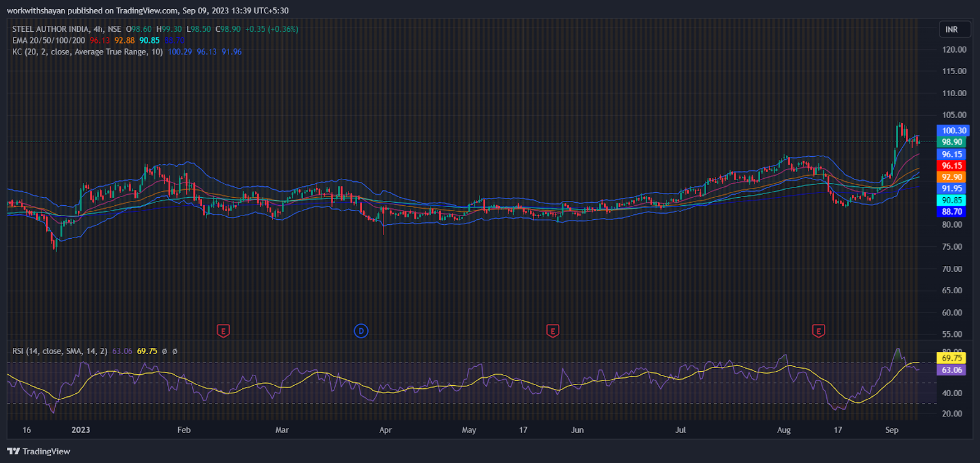The height and width of the screenshot is (463, 980).
Task: Click the 40.00 label on the RSI axis
Action: point(952,393)
